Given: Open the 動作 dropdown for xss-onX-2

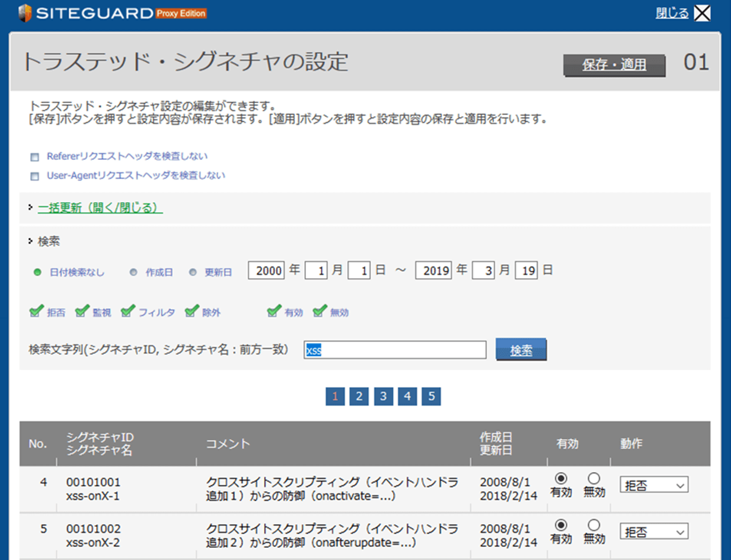Looking at the screenshot, I should coord(654,532).
